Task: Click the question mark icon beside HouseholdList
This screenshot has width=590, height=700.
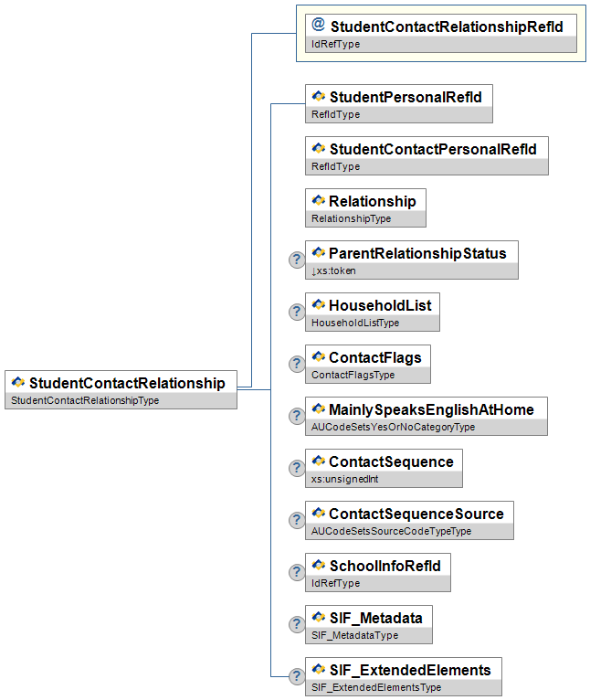Action: point(296,313)
